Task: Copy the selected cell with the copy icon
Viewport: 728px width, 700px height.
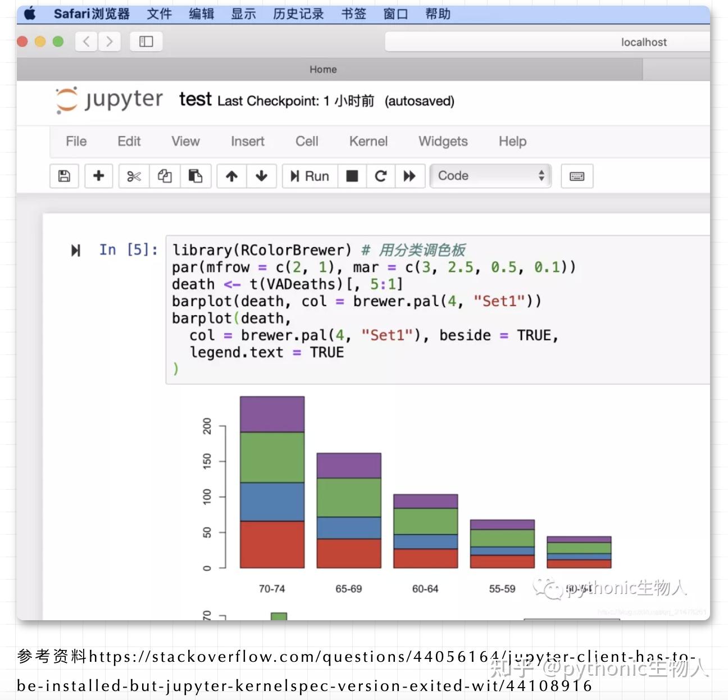Action: click(164, 176)
